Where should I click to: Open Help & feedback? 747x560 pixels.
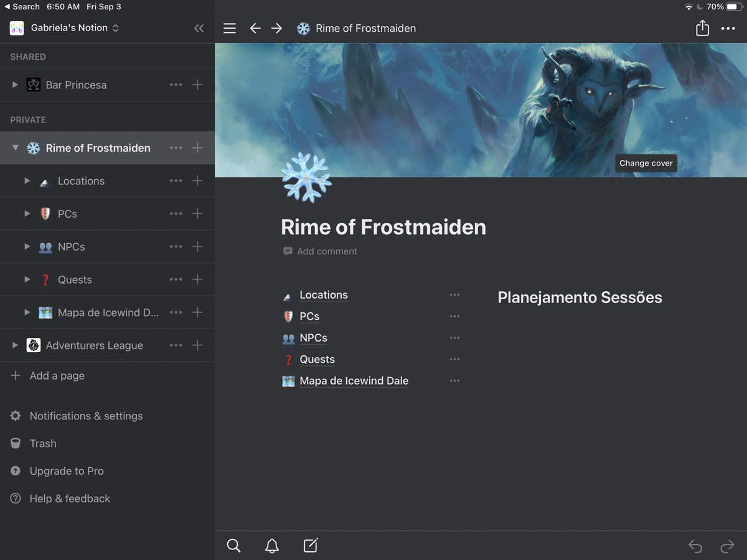click(x=70, y=498)
